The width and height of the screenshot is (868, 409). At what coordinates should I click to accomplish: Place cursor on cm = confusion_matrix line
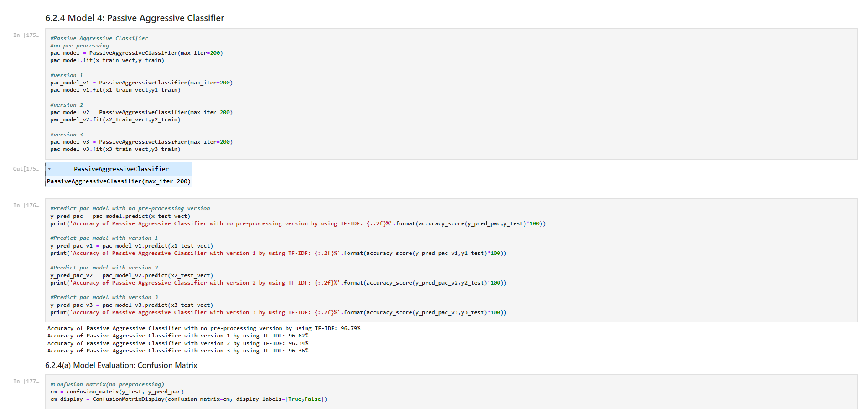click(x=117, y=392)
